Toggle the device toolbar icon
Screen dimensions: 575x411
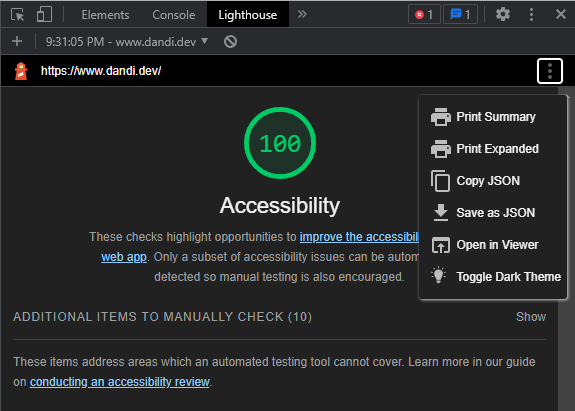tap(44, 15)
